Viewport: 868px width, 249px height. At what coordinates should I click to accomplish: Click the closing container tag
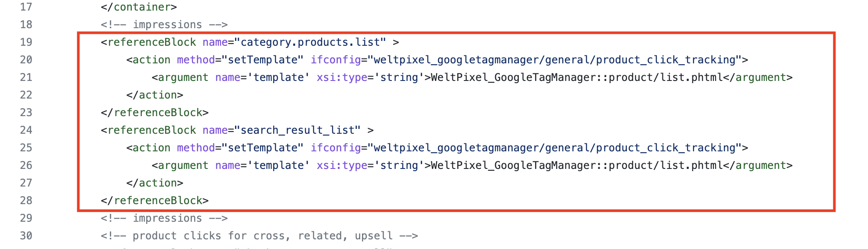coord(138,7)
